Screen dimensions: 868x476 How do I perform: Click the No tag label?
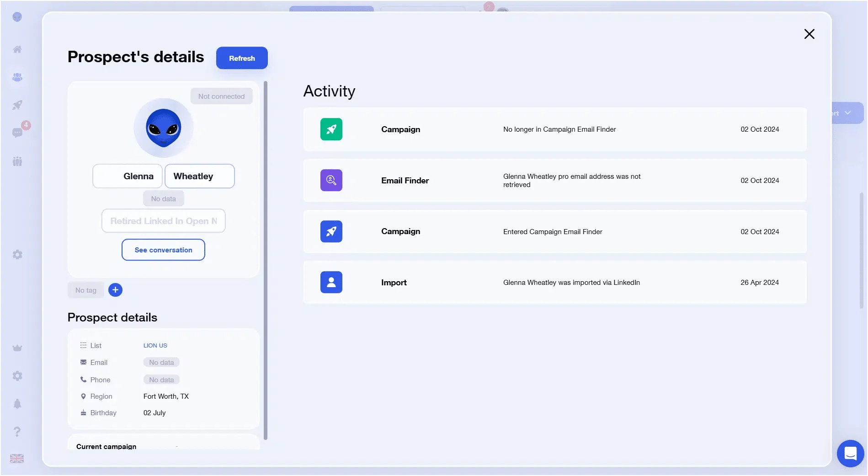pyautogui.click(x=86, y=290)
